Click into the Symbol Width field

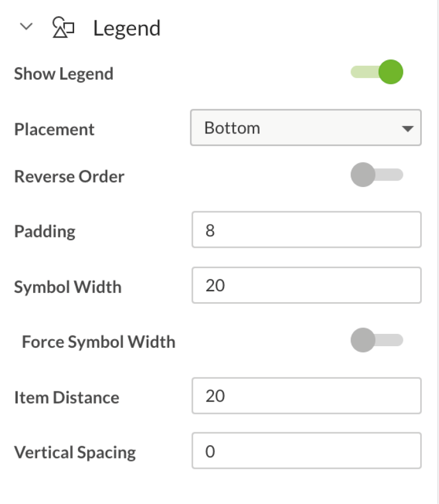pyautogui.click(x=307, y=285)
